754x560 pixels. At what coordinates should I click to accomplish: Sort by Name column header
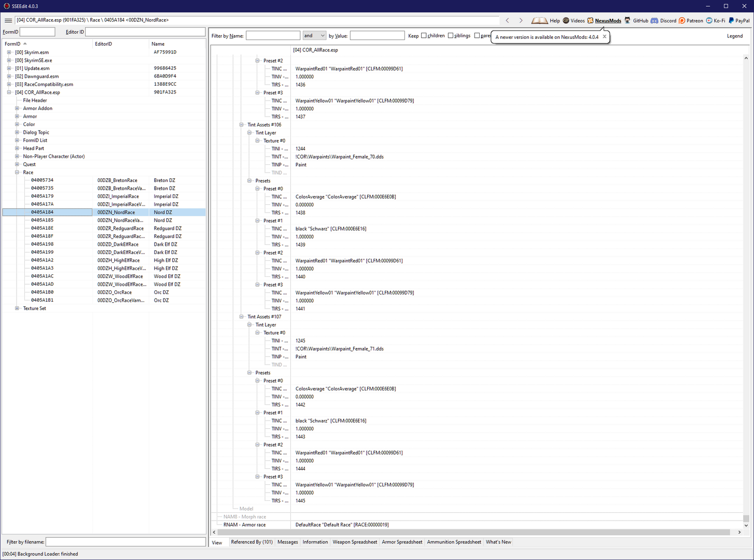177,44
